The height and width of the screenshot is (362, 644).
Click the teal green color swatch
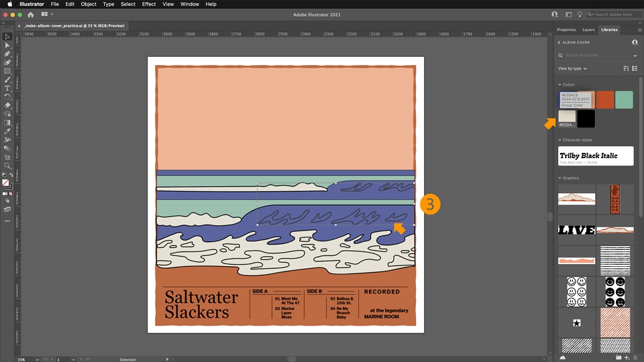point(624,99)
